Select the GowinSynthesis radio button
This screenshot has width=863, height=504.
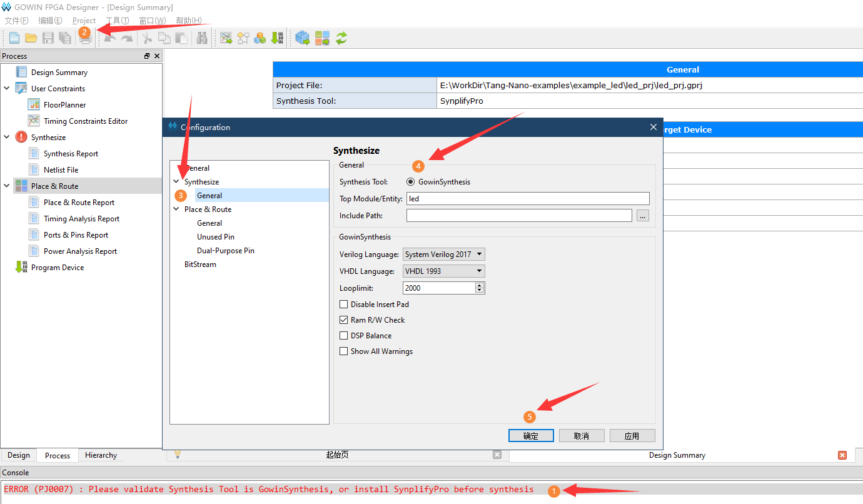click(411, 182)
